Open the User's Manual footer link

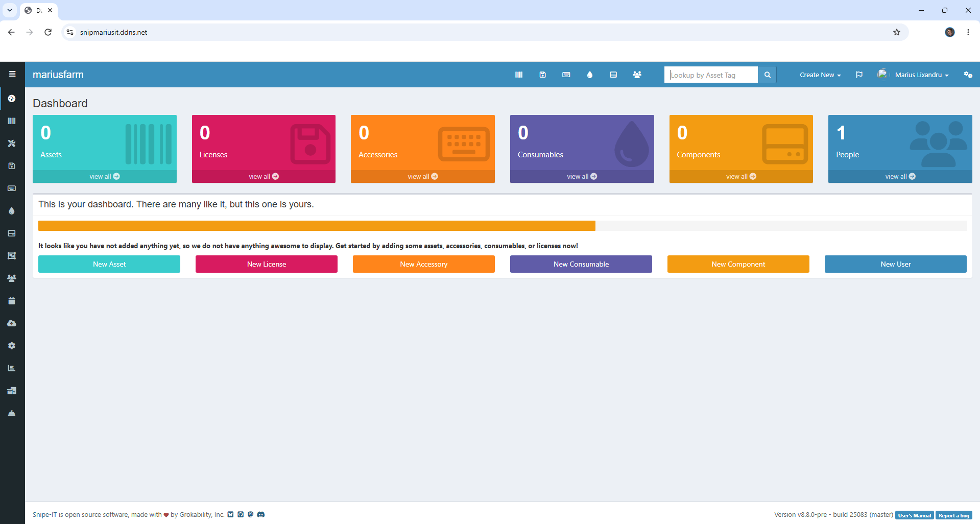pos(915,515)
